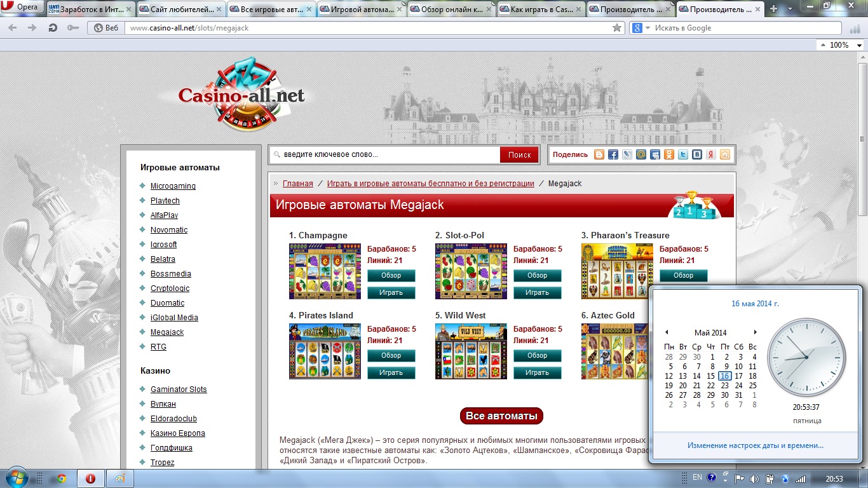Click the Май 2014 calendar header

tap(710, 332)
